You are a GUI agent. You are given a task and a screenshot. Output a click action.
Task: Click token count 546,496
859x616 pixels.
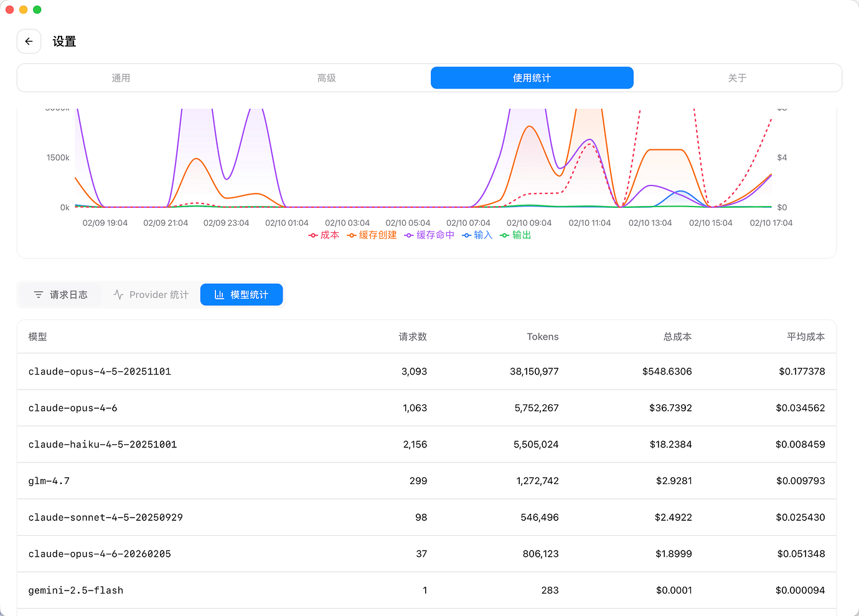540,517
